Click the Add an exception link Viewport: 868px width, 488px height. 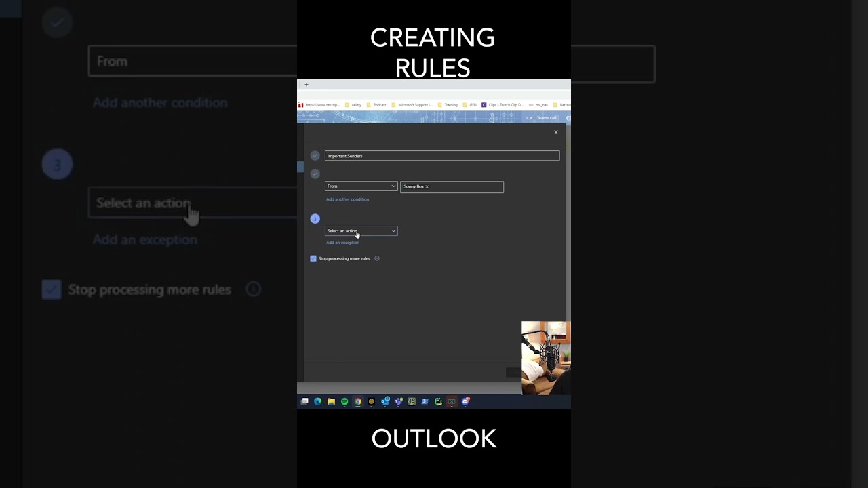[342, 243]
